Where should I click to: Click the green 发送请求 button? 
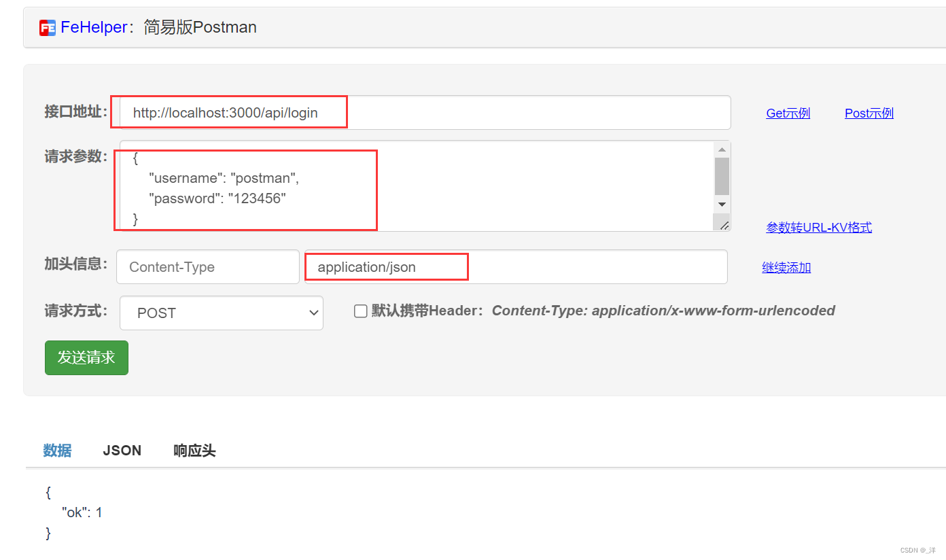pyautogui.click(x=86, y=357)
